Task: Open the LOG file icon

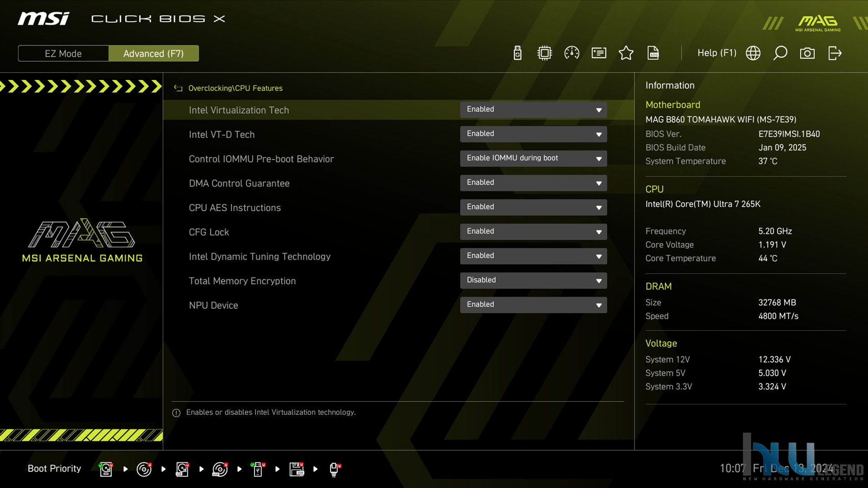Action: click(653, 53)
